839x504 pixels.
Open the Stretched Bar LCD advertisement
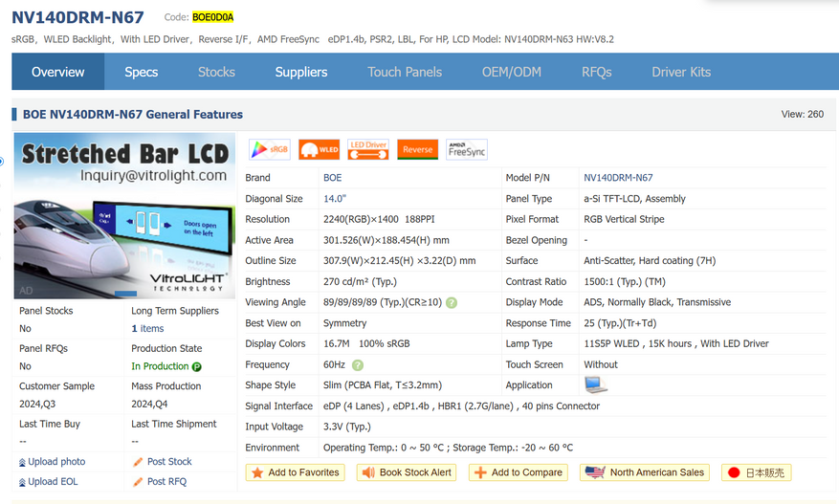click(124, 215)
